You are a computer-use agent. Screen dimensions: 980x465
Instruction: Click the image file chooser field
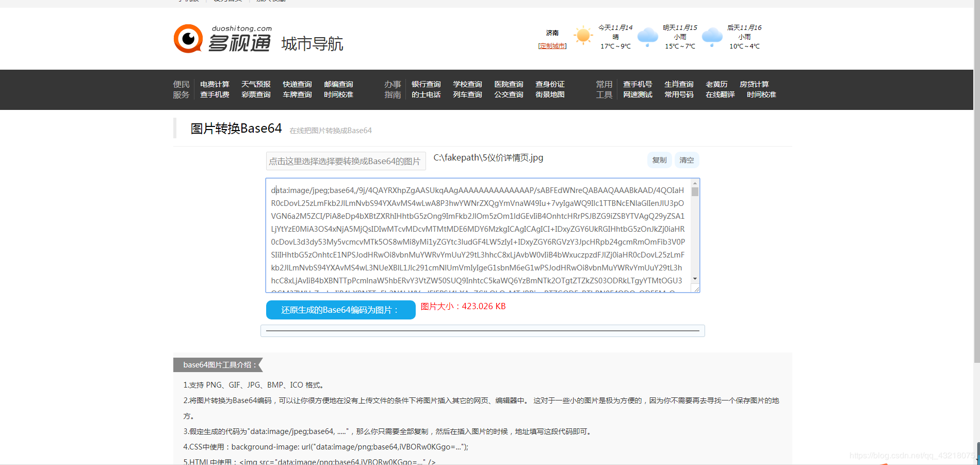(346, 161)
